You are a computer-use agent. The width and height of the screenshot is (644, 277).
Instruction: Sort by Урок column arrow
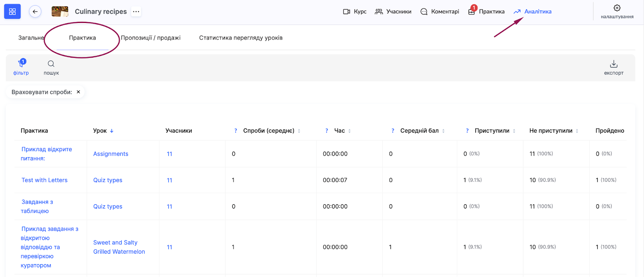tap(112, 131)
